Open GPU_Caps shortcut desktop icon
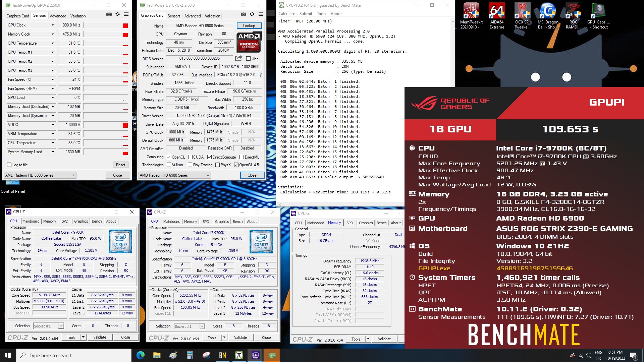The image size is (644, 362). pos(599,16)
